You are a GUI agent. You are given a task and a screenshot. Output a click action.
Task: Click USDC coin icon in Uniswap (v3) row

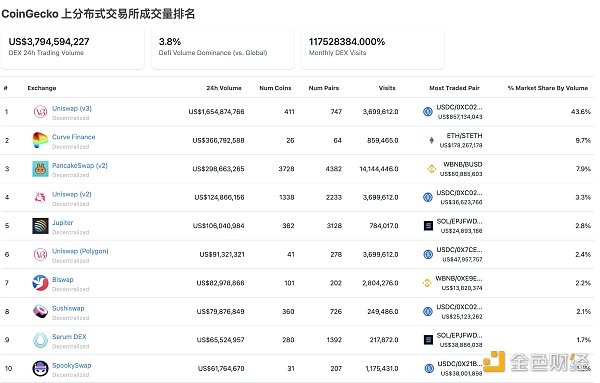(x=428, y=112)
